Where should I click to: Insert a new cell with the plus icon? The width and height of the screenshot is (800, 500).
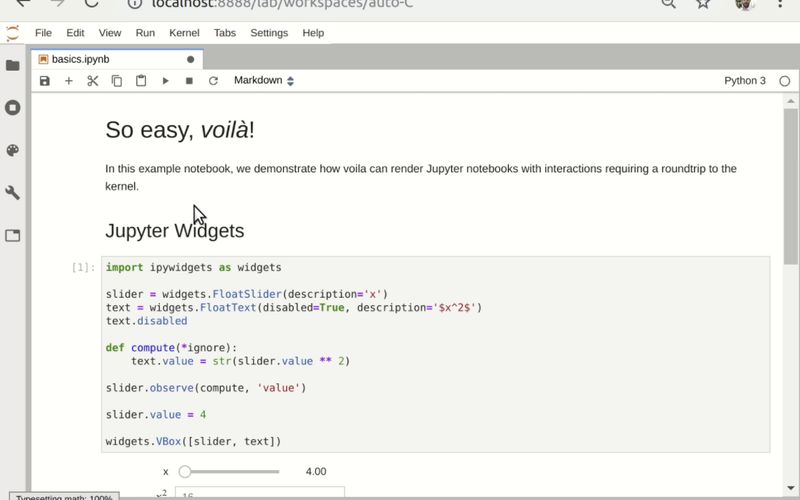click(69, 81)
